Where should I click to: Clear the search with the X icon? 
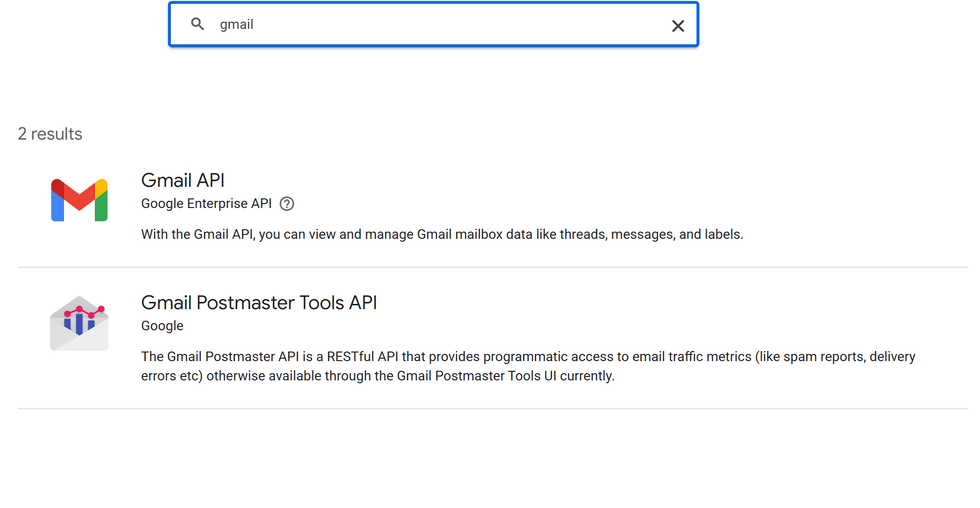tap(678, 26)
